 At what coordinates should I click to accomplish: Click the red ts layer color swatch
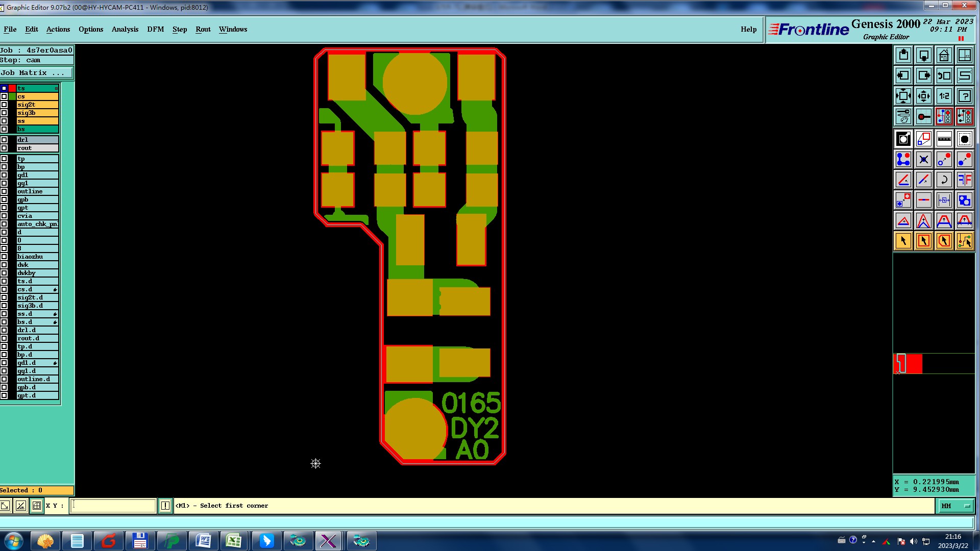[x=12, y=88]
